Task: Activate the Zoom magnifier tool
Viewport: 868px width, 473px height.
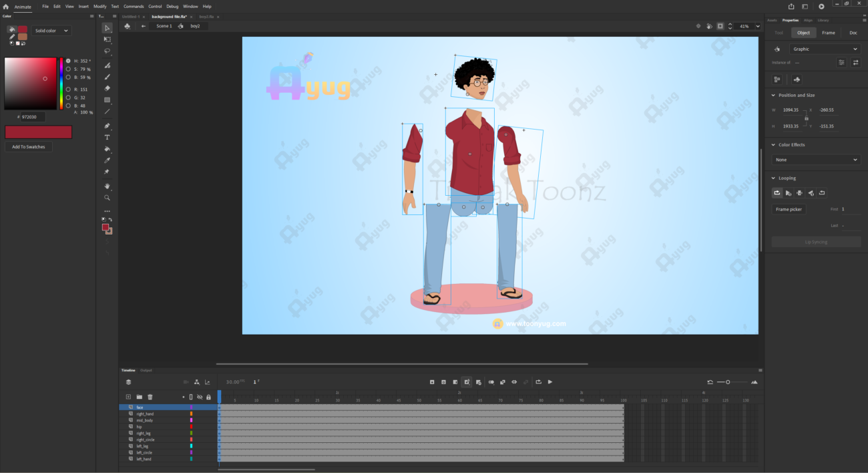Action: point(107,198)
